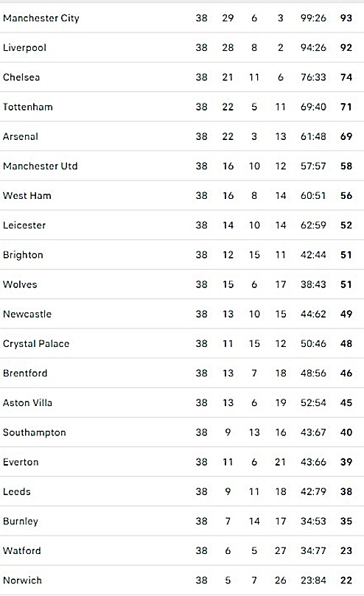The width and height of the screenshot is (364, 596).
Task: Select the Newcastle team entry
Action: (27, 314)
